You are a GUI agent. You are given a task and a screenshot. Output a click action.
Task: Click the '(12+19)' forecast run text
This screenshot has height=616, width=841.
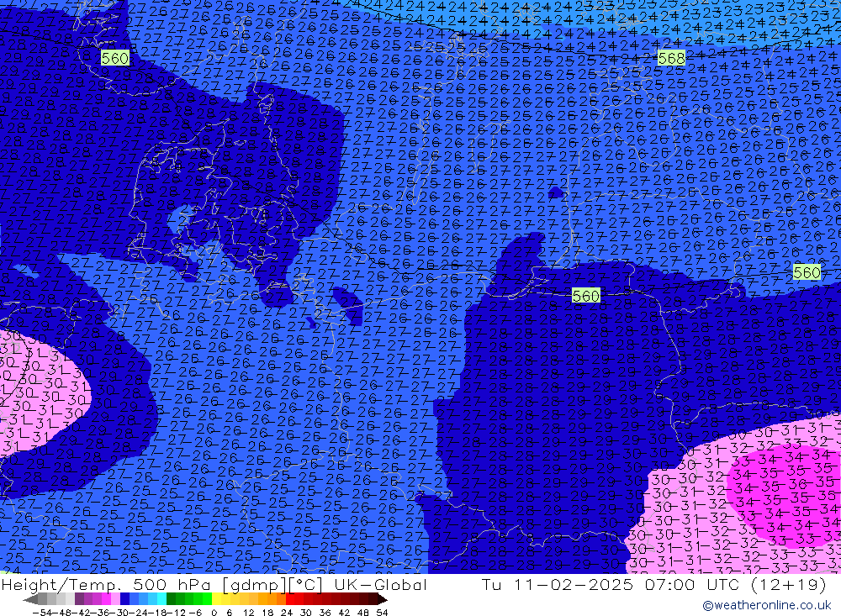point(789,584)
